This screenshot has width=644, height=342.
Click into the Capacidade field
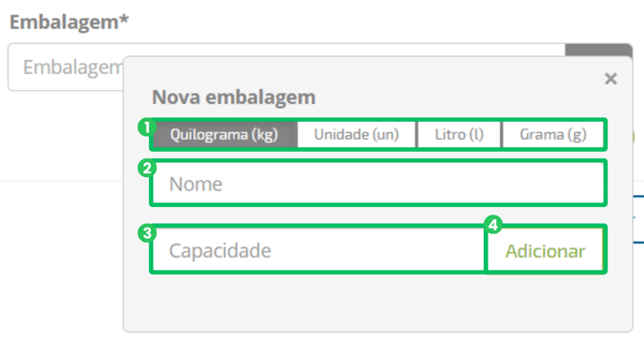pos(318,250)
